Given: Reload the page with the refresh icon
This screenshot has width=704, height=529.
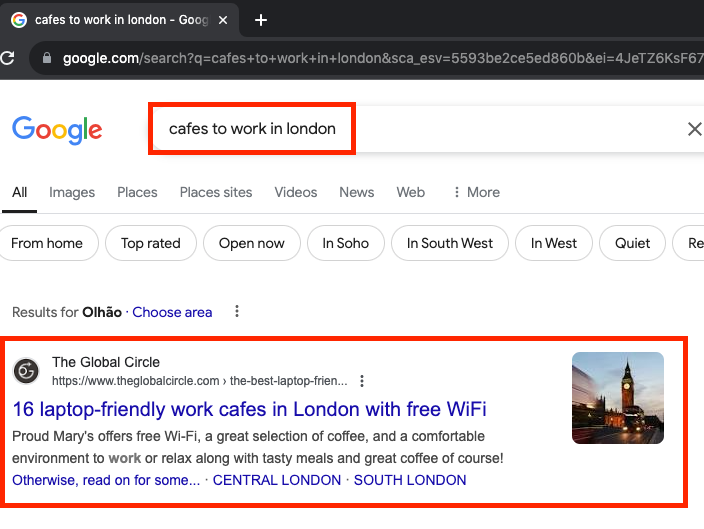Looking at the screenshot, I should [7, 58].
